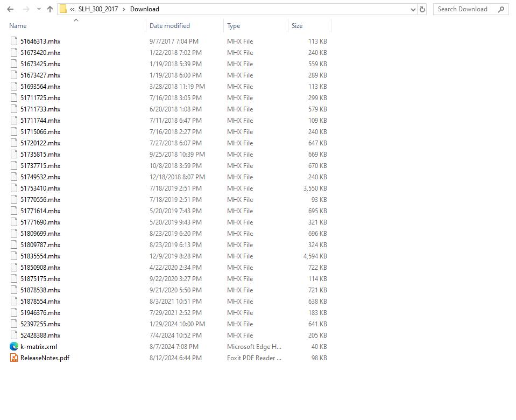Image resolution: width=516 pixels, height=420 pixels.
Task: Click the 93 KB size value
Action: (x=319, y=199)
